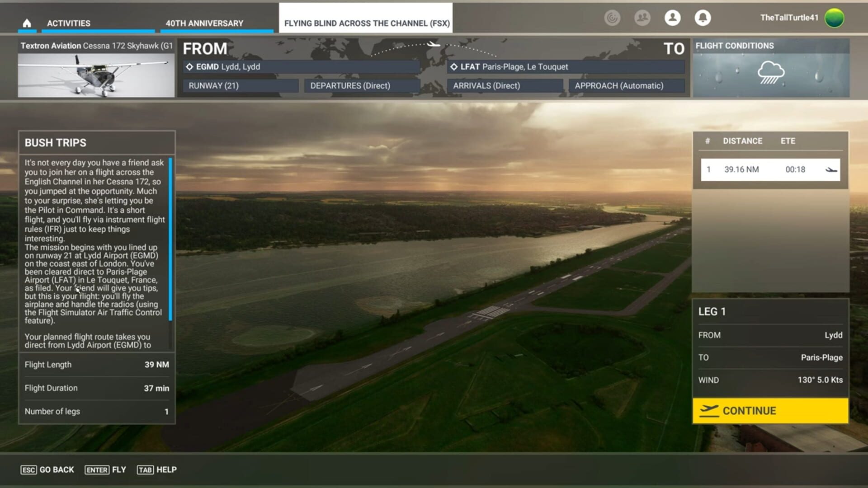The width and height of the screenshot is (868, 488).
Task: Open the objectives radar icon in top bar
Action: [613, 19]
